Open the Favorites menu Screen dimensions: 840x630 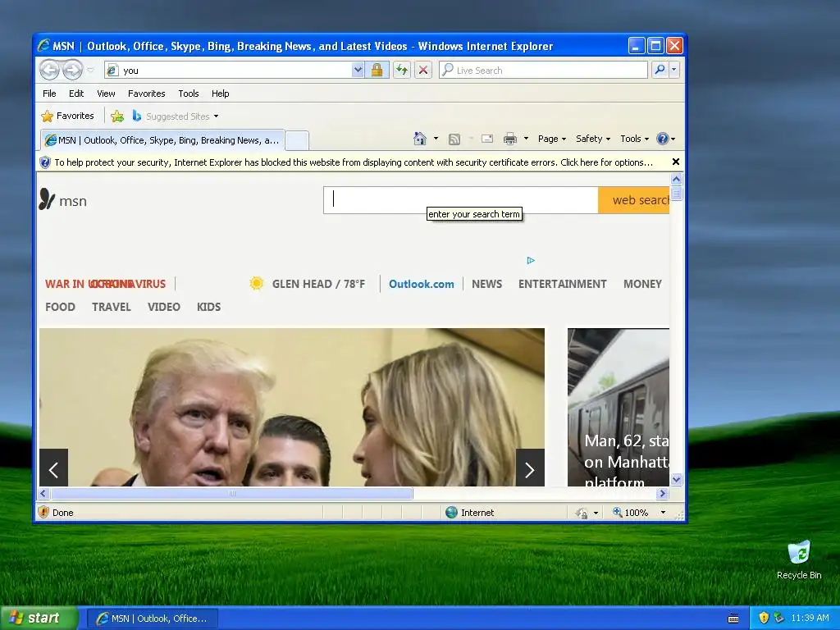[146, 94]
